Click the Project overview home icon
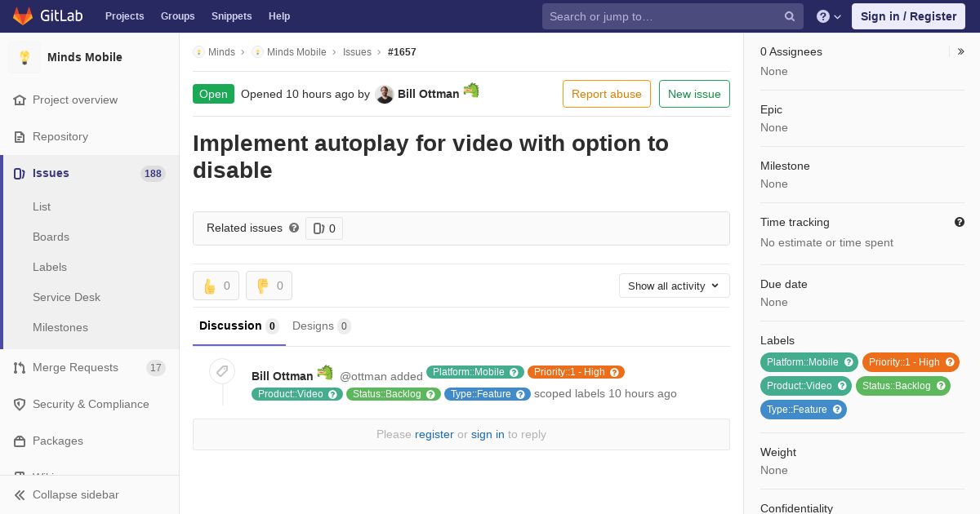This screenshot has height=514, width=980. (20, 100)
